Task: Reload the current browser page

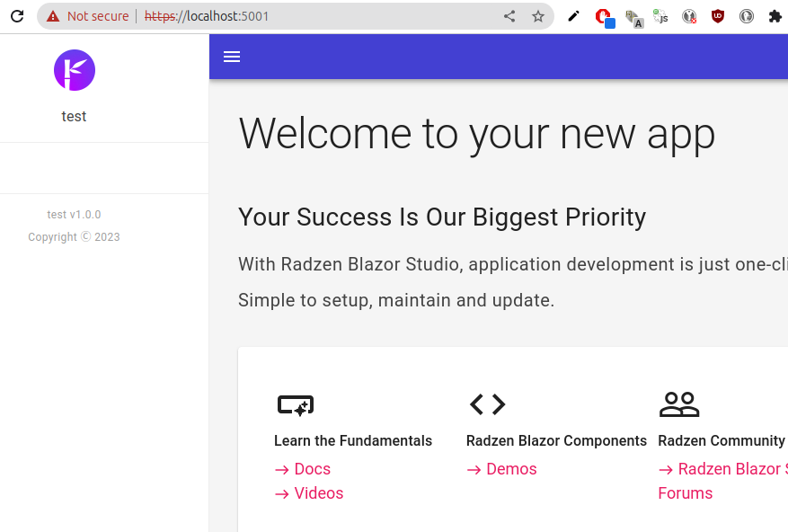Action: (17, 16)
